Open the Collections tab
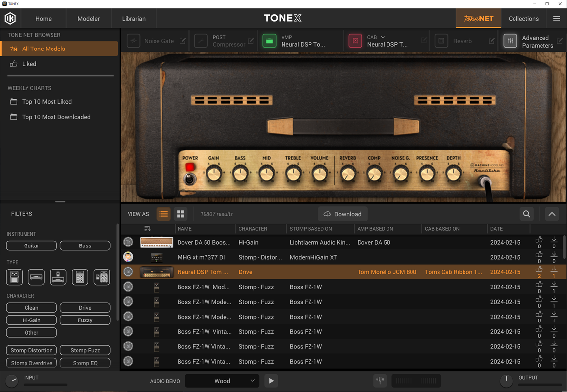The height and width of the screenshot is (392, 567). (x=523, y=19)
